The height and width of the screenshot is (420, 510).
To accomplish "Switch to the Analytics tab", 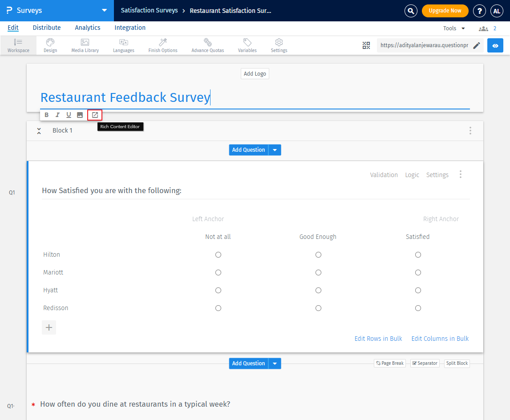I will [87, 28].
